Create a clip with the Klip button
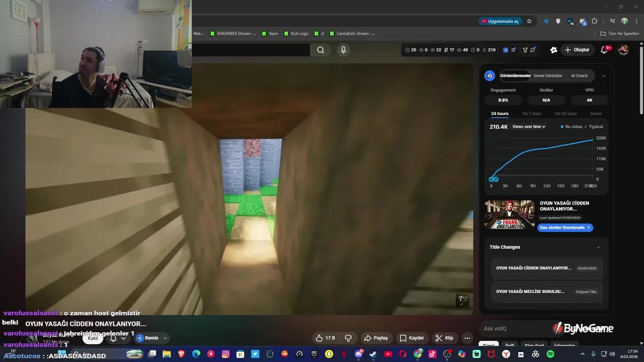 click(x=444, y=338)
